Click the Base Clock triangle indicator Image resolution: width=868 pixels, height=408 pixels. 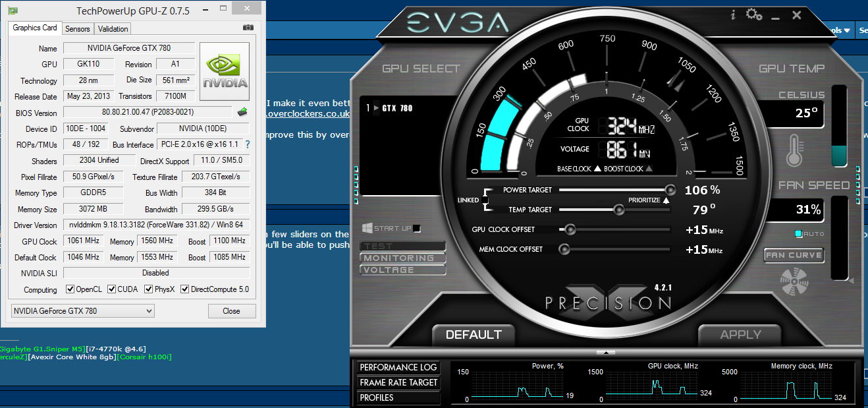597,169
